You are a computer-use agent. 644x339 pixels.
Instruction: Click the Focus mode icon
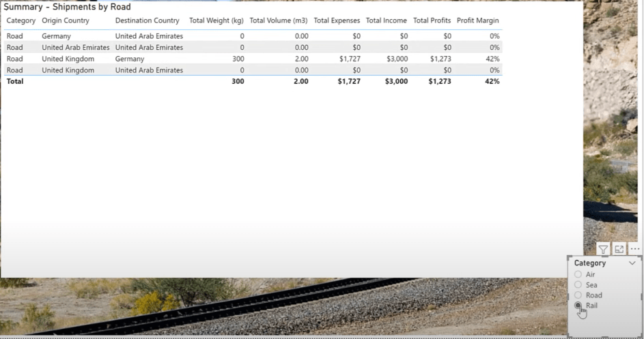[x=619, y=249]
